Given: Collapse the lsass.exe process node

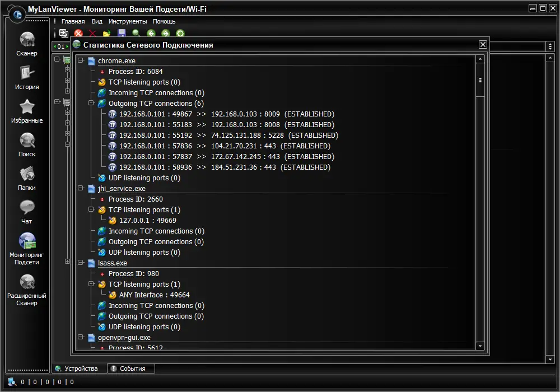Looking at the screenshot, I should point(81,263).
